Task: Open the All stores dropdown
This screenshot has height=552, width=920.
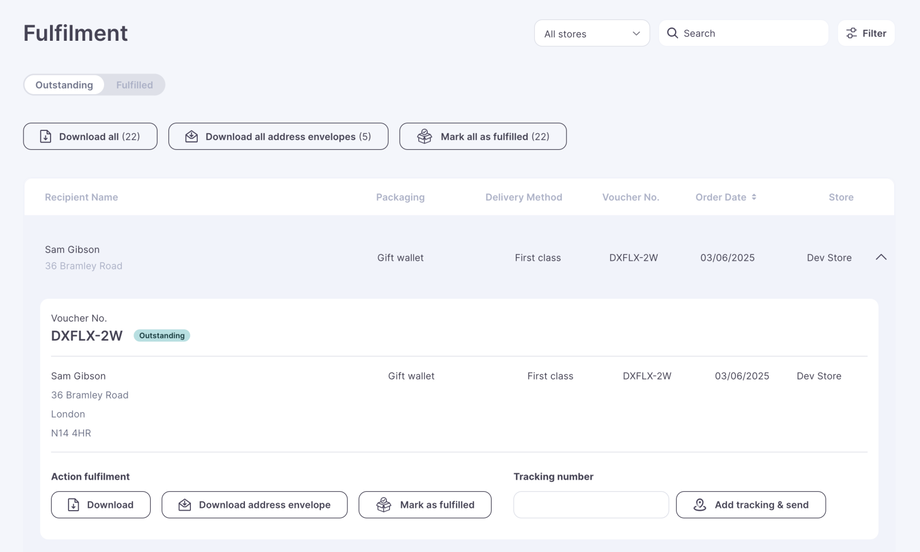Action: (592, 33)
